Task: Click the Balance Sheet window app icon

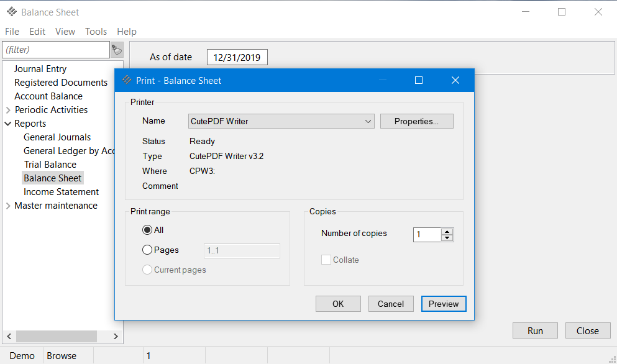Action: point(12,12)
